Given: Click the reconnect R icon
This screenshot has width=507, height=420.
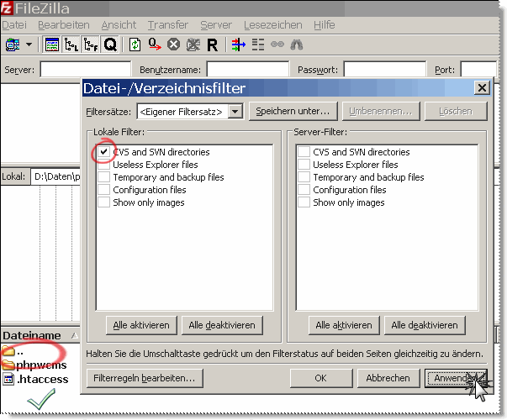Looking at the screenshot, I should tap(213, 45).
